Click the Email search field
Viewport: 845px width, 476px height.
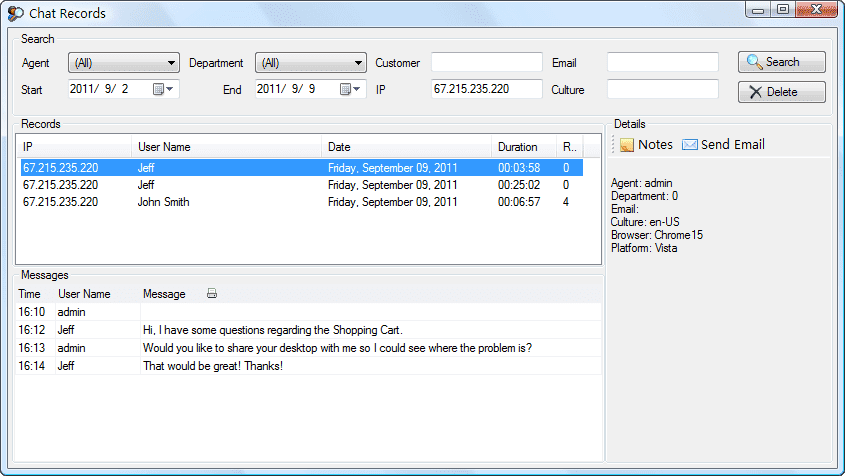(x=662, y=63)
